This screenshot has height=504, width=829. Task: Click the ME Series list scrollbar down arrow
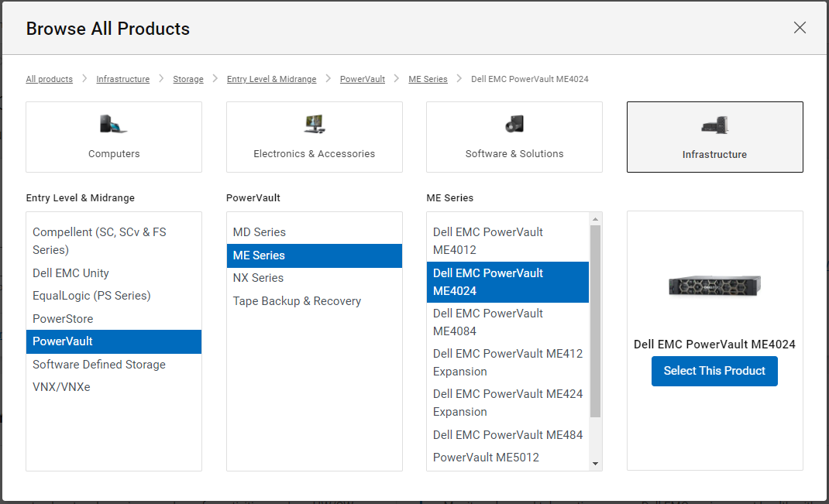click(x=596, y=462)
